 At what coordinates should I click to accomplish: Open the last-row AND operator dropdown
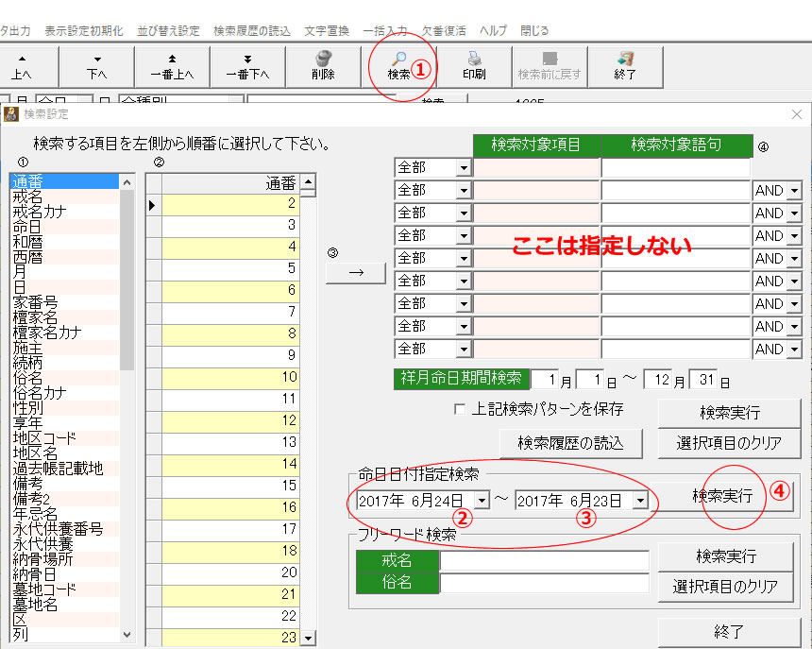click(x=794, y=350)
